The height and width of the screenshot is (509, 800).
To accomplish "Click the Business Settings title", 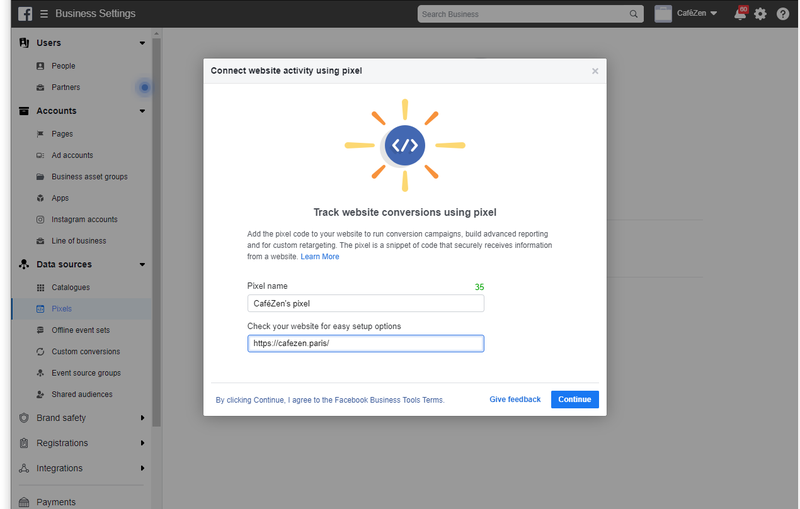I will [95, 14].
